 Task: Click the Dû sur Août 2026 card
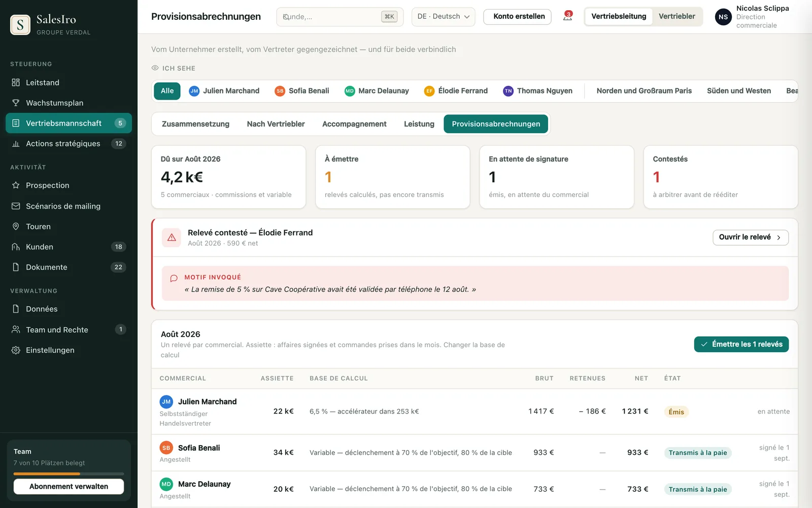[228, 177]
